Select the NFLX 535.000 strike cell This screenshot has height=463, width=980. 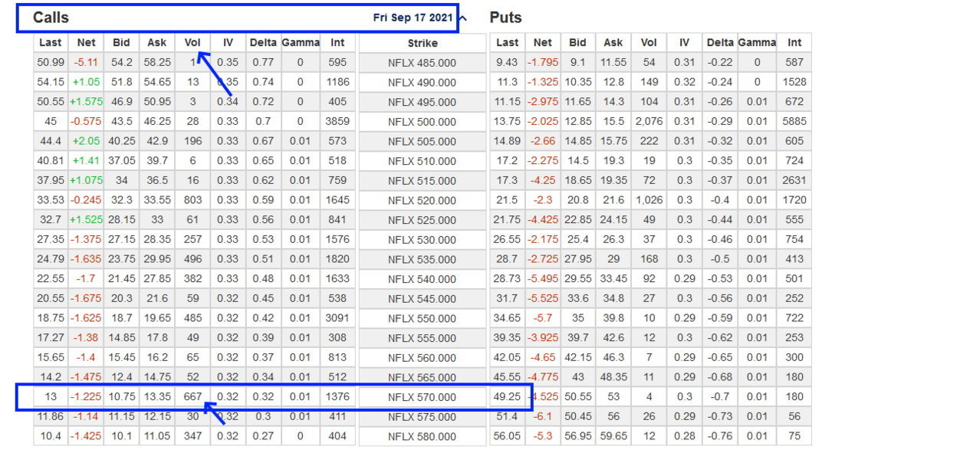pyautogui.click(x=423, y=260)
